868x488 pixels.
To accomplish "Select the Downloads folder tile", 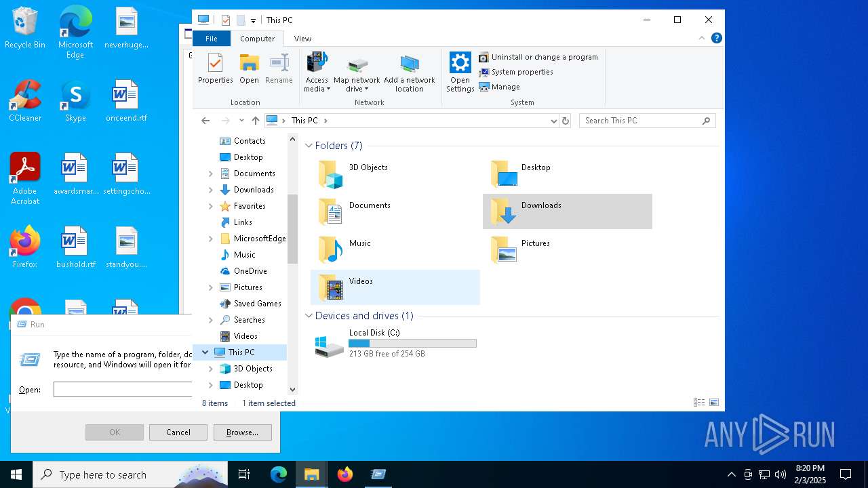I will coord(568,211).
